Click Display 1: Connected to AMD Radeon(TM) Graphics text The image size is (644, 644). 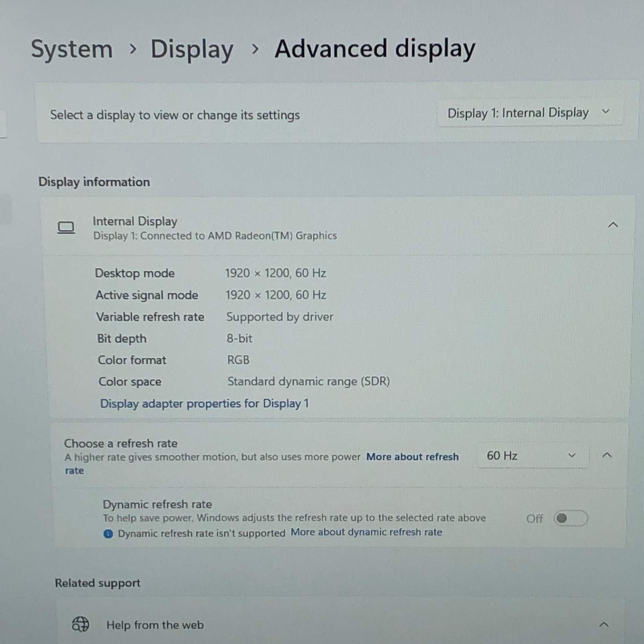tap(215, 236)
